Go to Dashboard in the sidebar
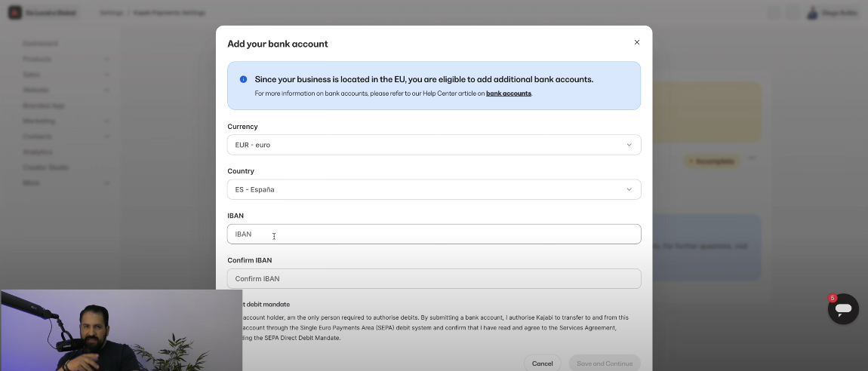 point(40,44)
